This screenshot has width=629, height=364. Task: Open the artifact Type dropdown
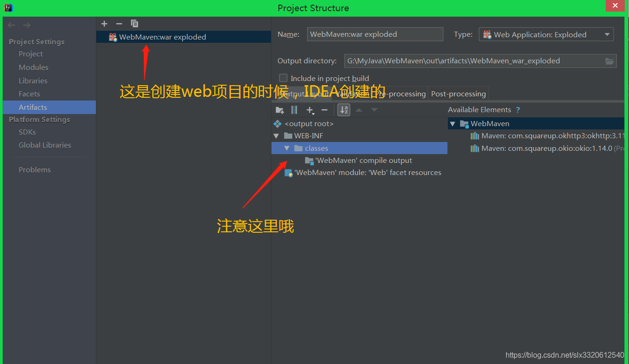pos(546,34)
